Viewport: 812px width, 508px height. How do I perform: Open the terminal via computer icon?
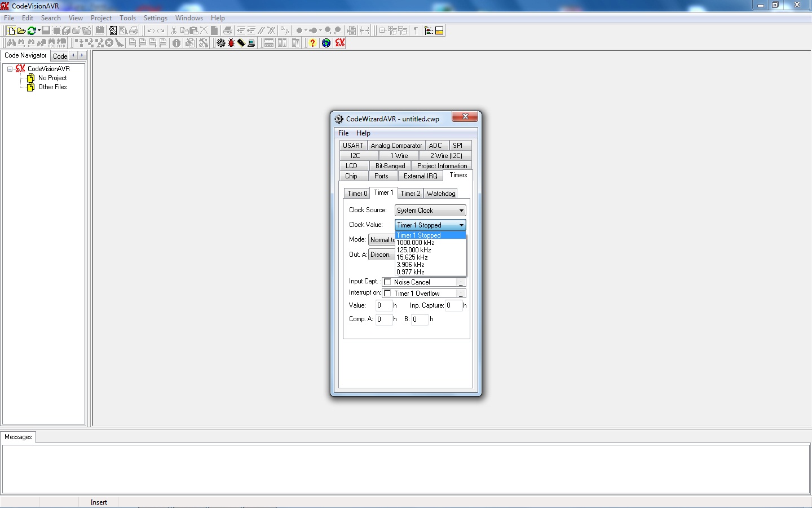(251, 43)
